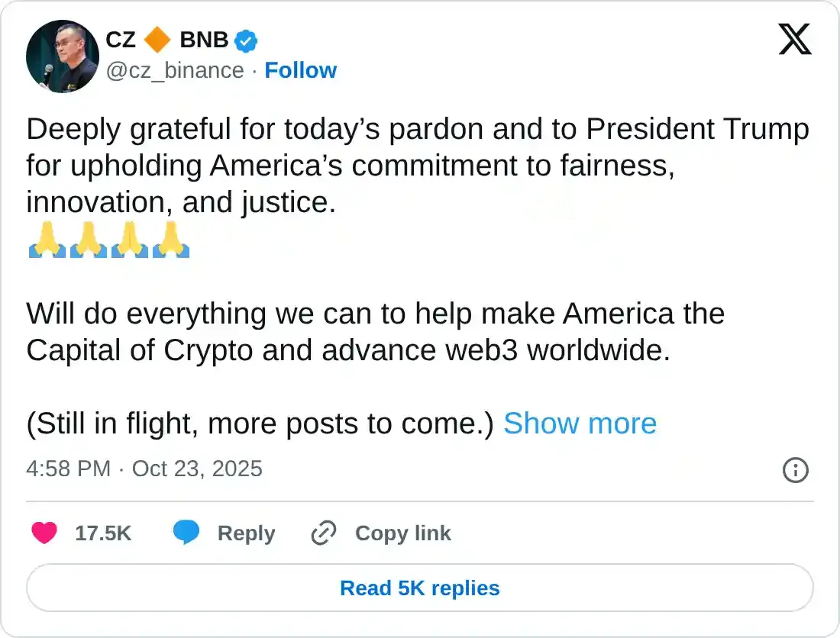The image size is (840, 638).
Task: Expand the post with Show more
Action: tap(580, 424)
